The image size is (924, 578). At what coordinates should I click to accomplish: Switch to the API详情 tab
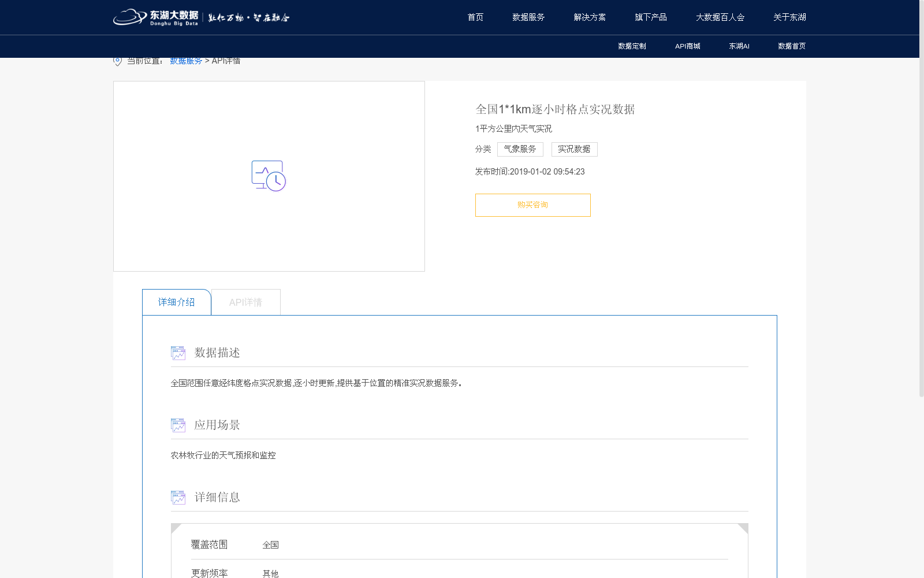pos(246,302)
